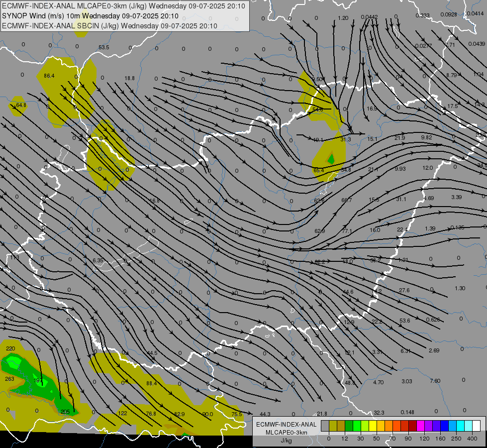Click the 6.35 grid value
487x448 pixels.
coord(98,260)
